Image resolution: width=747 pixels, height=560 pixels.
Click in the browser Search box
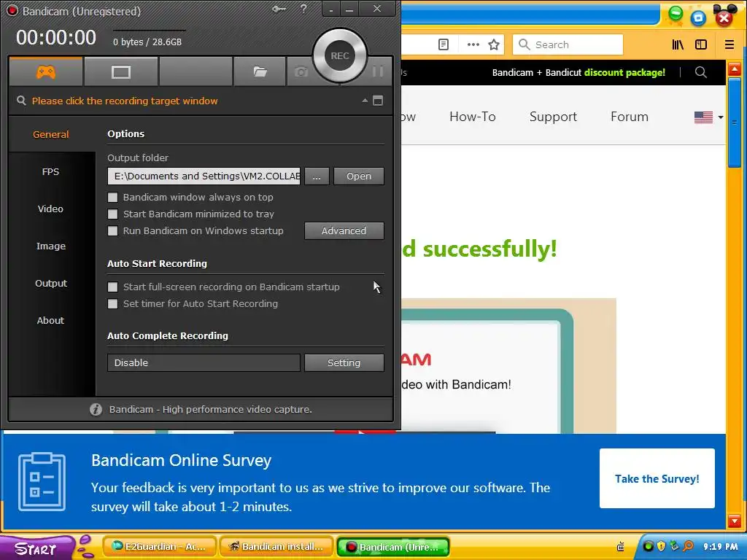point(568,44)
